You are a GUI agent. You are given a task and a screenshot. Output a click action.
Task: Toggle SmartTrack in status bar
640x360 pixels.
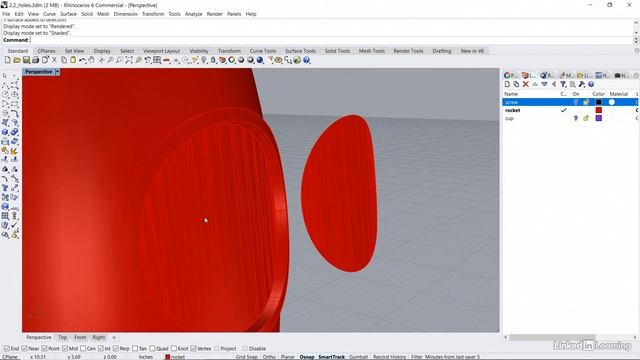(x=331, y=357)
